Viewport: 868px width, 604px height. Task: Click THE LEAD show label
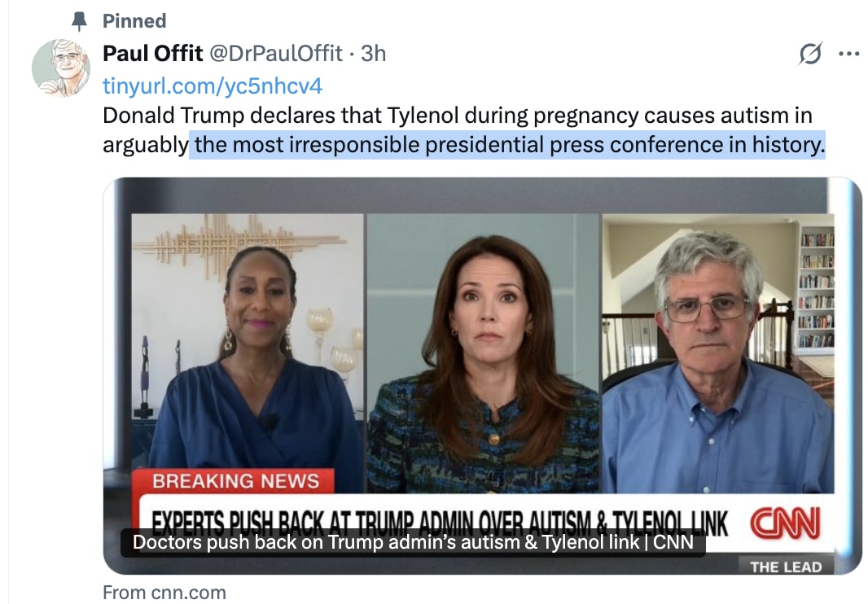786,567
